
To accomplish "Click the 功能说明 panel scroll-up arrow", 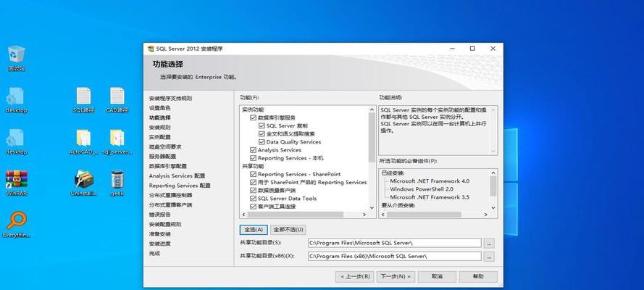I will point(493,109).
